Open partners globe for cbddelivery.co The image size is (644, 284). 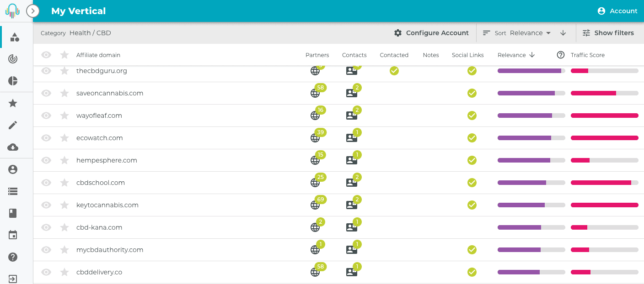tap(315, 272)
